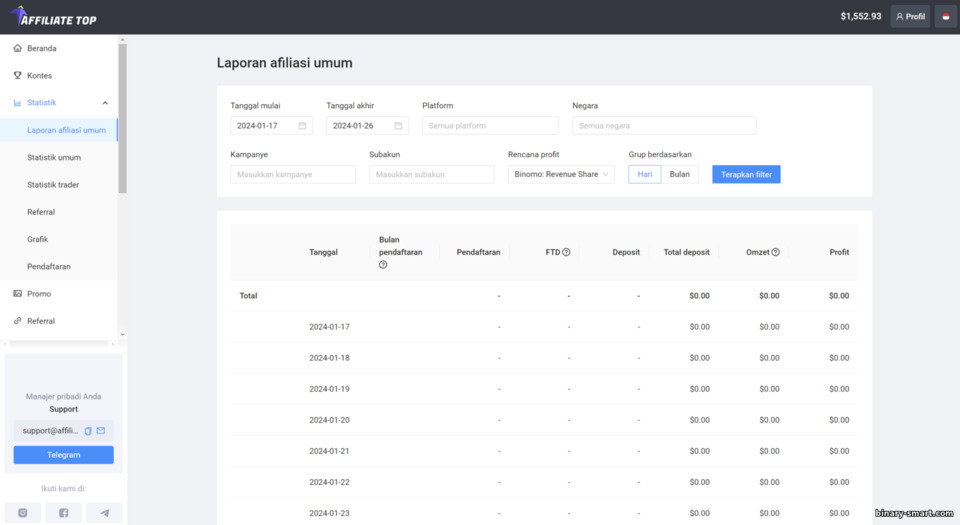Click the Beranda home icon

point(17,48)
